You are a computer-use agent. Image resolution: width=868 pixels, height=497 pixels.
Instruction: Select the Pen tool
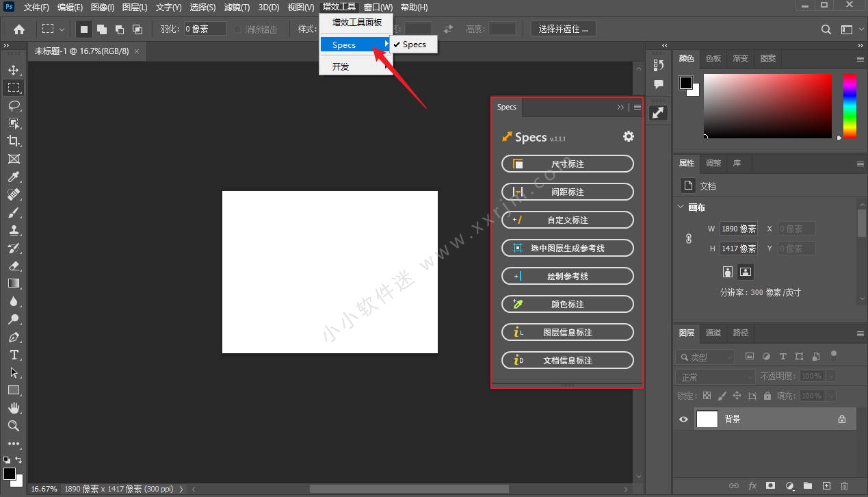click(x=14, y=337)
